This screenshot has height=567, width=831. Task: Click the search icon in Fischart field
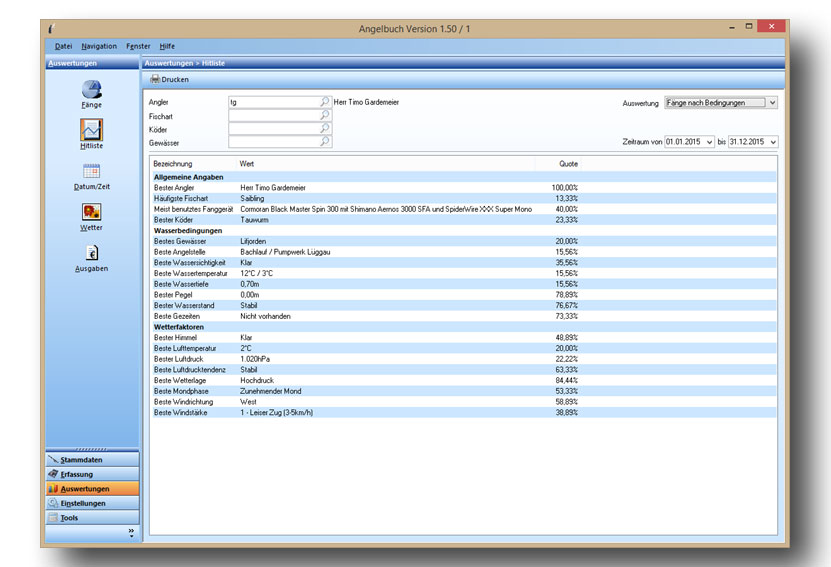click(324, 116)
